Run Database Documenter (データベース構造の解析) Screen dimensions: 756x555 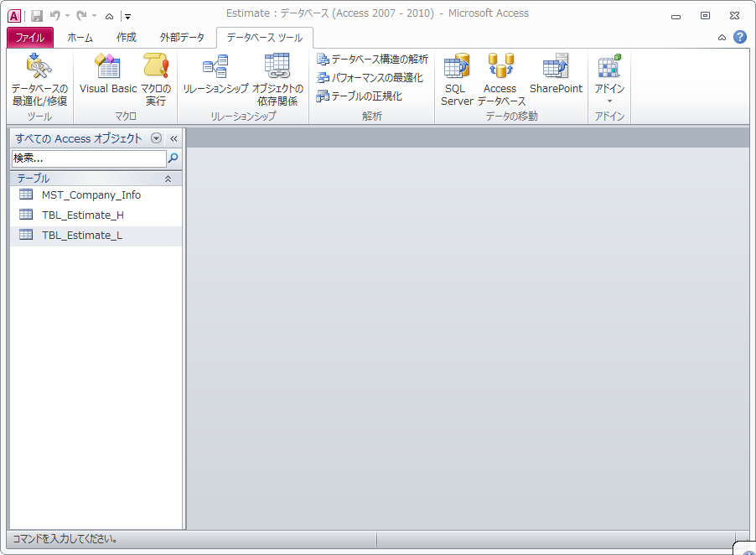[372, 60]
